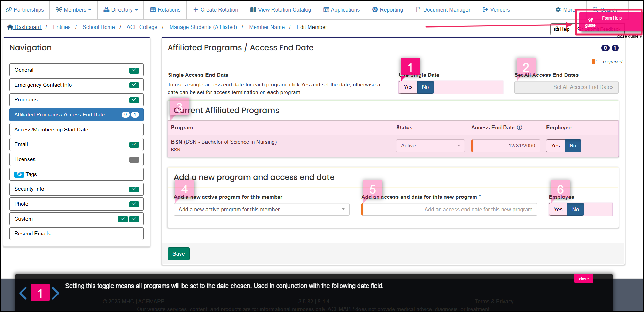Image resolution: width=644 pixels, height=312 pixels.
Task: Click the Security Info green checkmark
Action: coord(134,189)
